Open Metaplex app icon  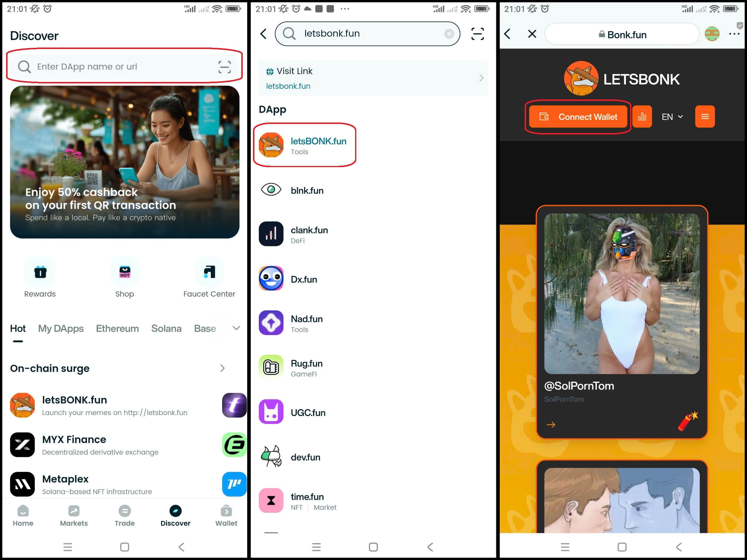22,484
